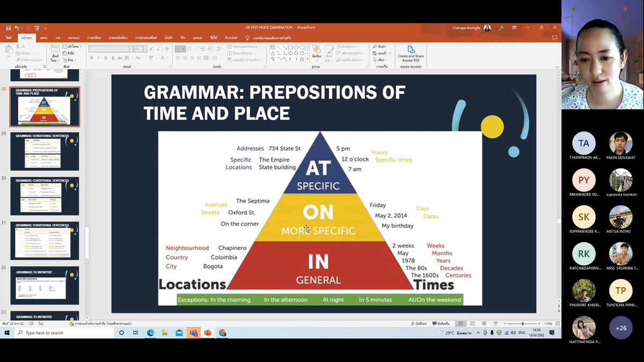Image resolution: width=644 pixels, height=362 pixels.
Task: Click the New Slide icon
Action: (x=55, y=54)
